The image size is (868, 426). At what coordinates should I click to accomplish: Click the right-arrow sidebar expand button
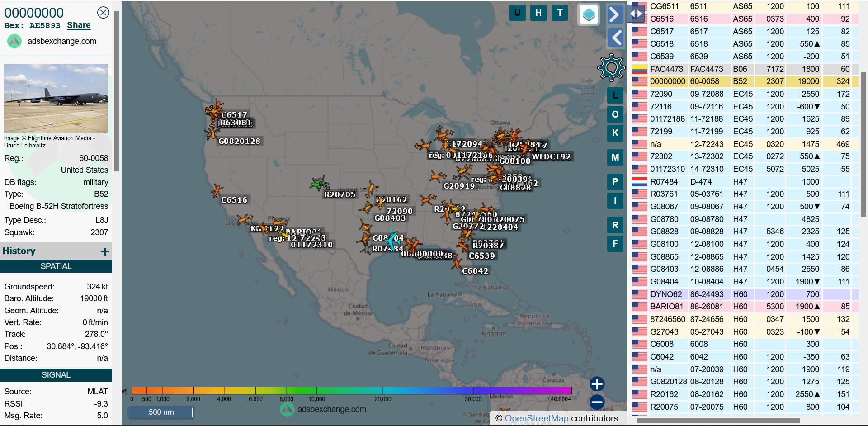(x=615, y=14)
